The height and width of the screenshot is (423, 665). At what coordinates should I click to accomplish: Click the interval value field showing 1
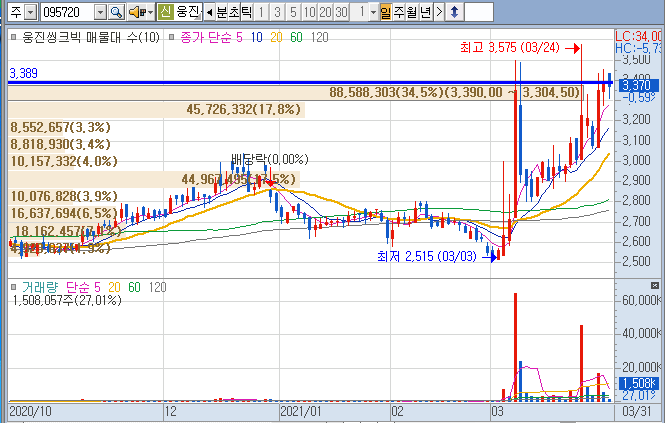pyautogui.click(x=360, y=12)
